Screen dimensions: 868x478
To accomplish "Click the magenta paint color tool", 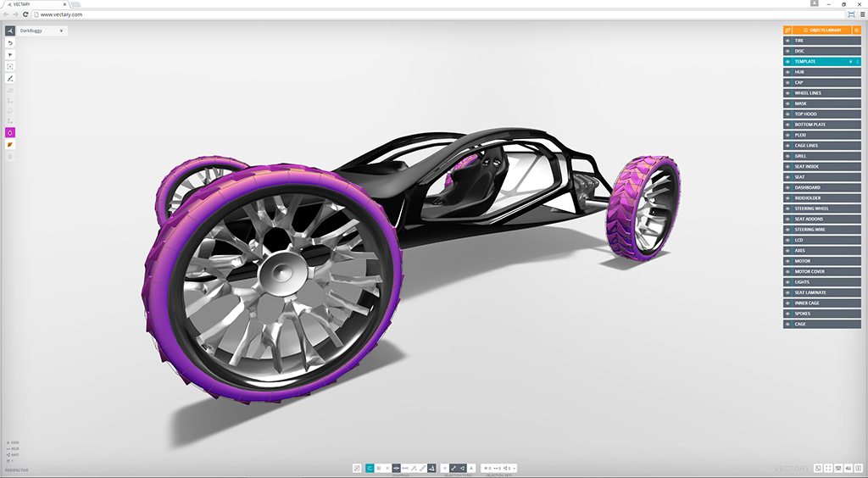I will point(10,132).
